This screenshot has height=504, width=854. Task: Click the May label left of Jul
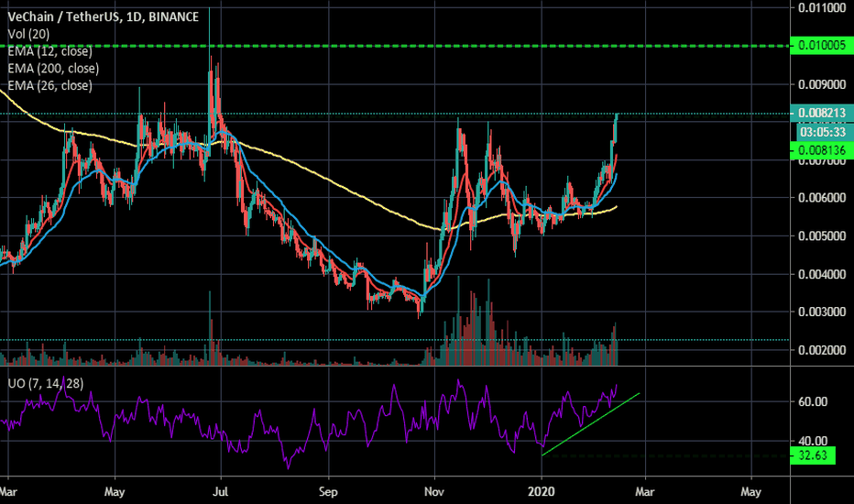coord(115,492)
